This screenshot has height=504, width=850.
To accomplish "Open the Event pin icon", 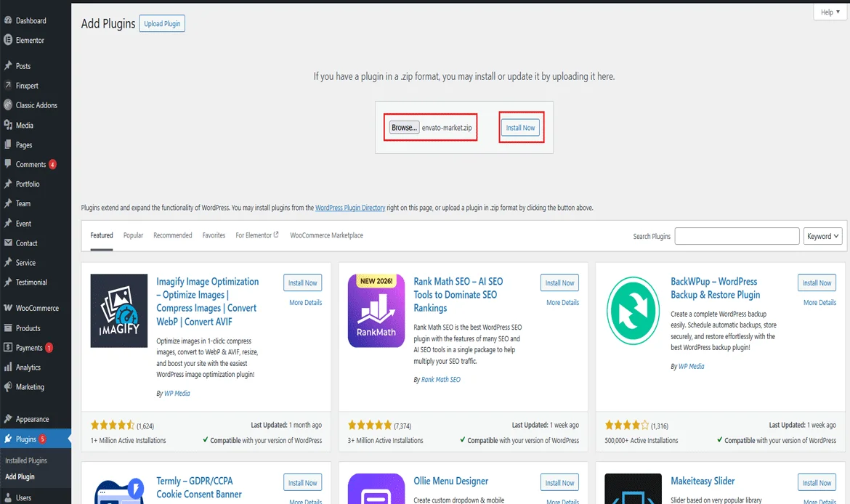I will point(8,223).
